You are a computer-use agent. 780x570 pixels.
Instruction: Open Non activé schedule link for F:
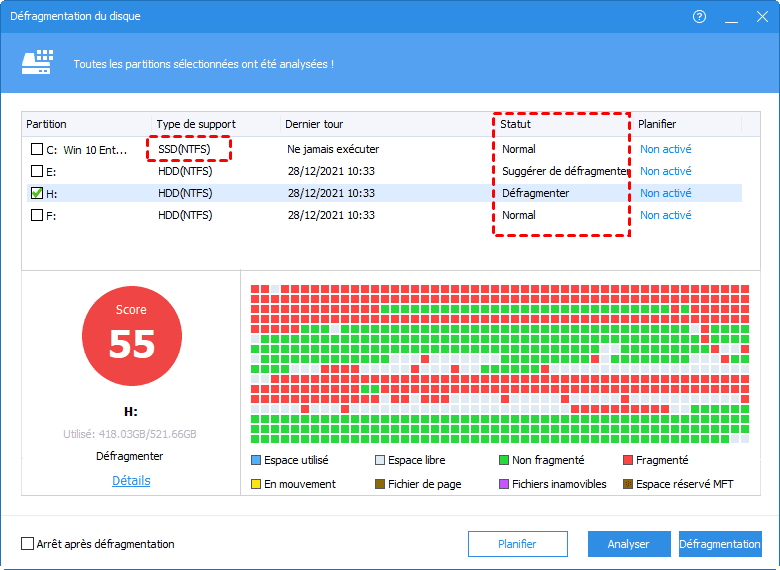[x=666, y=215]
